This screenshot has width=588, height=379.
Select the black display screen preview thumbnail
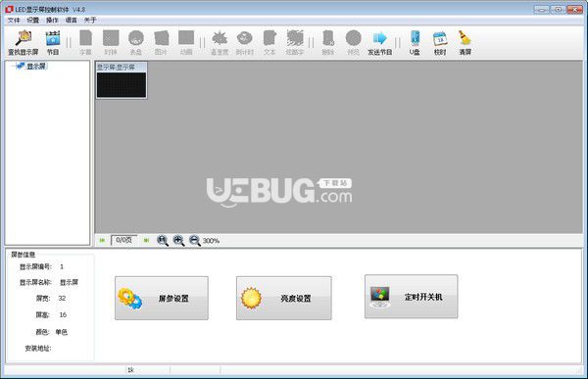pos(122,85)
